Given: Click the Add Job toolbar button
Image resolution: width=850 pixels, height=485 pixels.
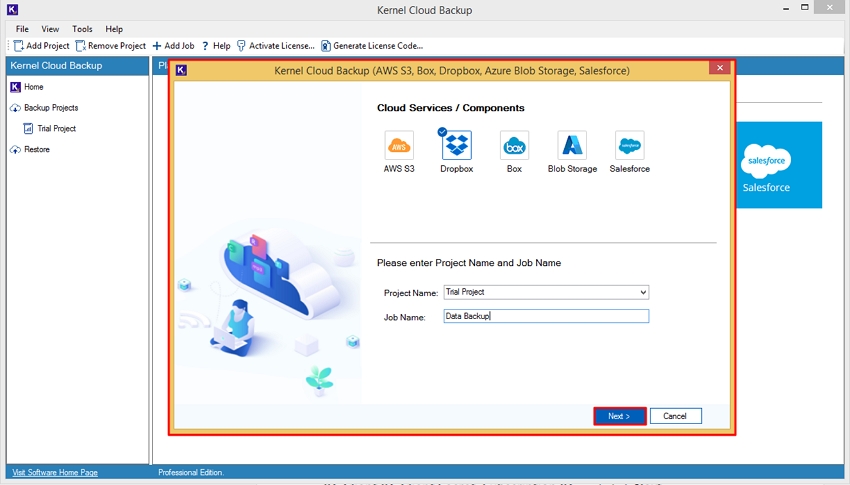Looking at the screenshot, I should [x=173, y=46].
